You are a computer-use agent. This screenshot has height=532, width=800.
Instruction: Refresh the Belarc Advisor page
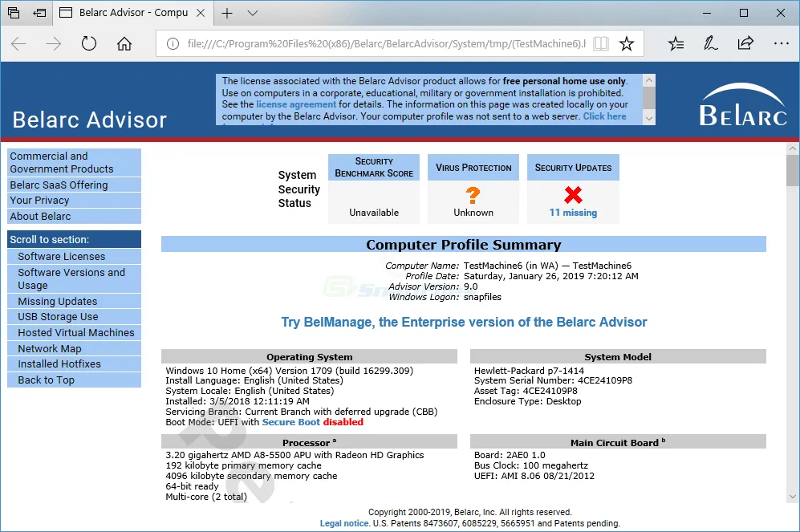tap(89, 44)
